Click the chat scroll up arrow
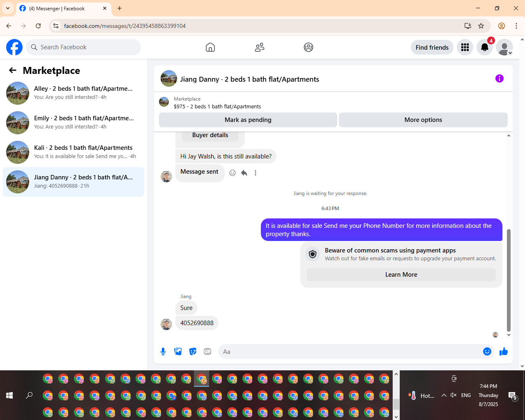This screenshot has width=525, height=420. [509, 135]
